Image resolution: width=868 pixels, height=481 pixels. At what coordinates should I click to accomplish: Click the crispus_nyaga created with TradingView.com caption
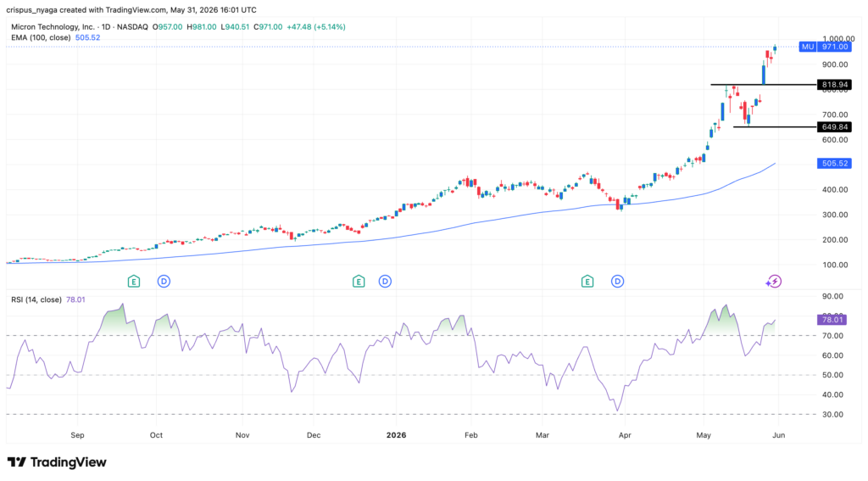(131, 10)
